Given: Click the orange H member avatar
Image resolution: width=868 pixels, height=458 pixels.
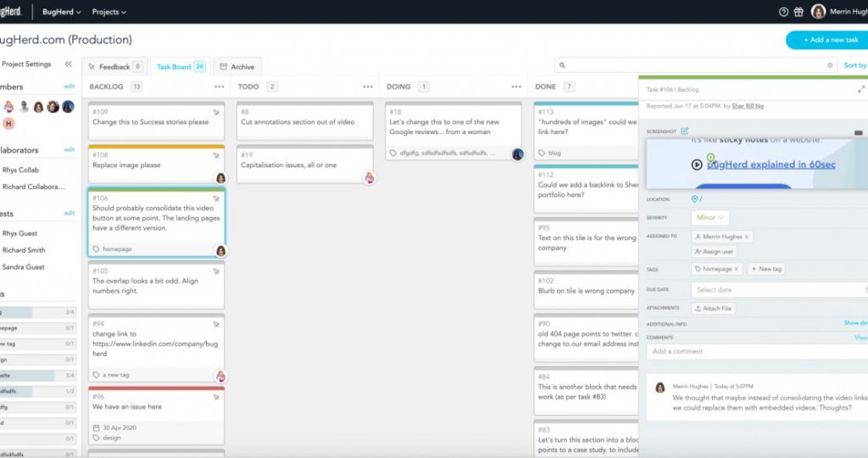Looking at the screenshot, I should pyautogui.click(x=8, y=124).
